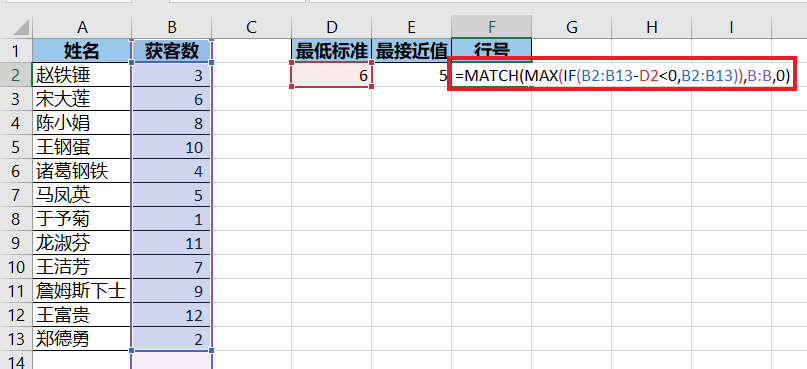The width and height of the screenshot is (807, 369).
Task: Click cell with 龙淑芬's count 11
Action: click(172, 243)
